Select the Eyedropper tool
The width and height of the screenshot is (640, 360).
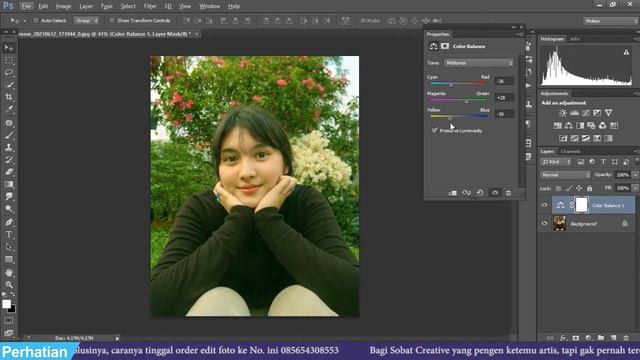point(9,109)
